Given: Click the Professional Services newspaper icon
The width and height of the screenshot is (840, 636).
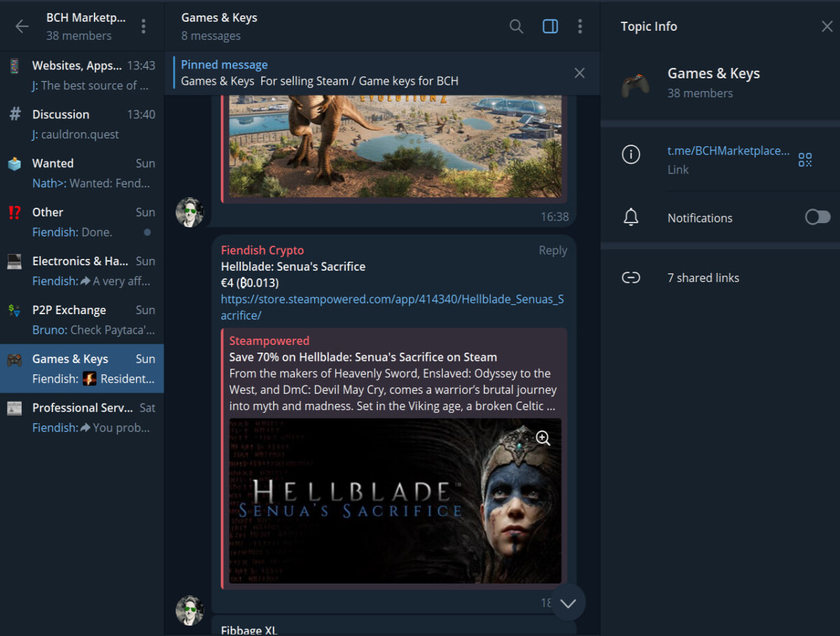Looking at the screenshot, I should [x=15, y=408].
